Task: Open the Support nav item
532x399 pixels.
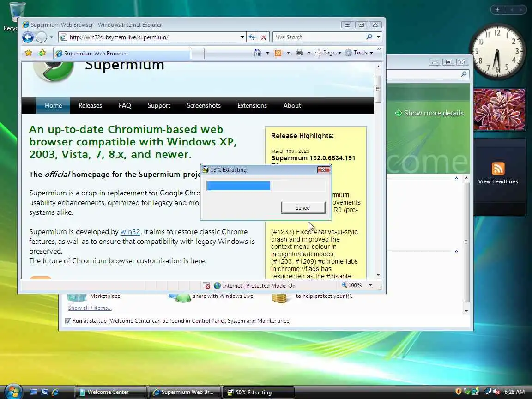Action: coord(159,105)
